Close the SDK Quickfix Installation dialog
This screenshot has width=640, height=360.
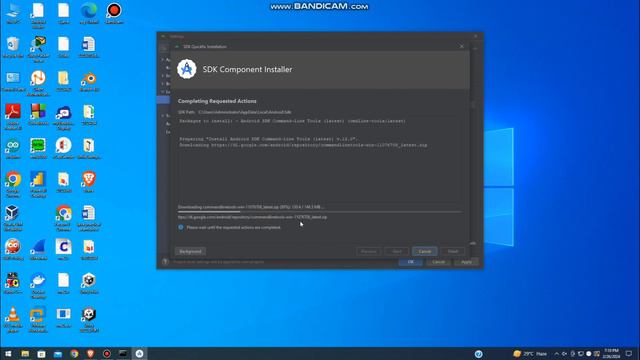pos(462,47)
